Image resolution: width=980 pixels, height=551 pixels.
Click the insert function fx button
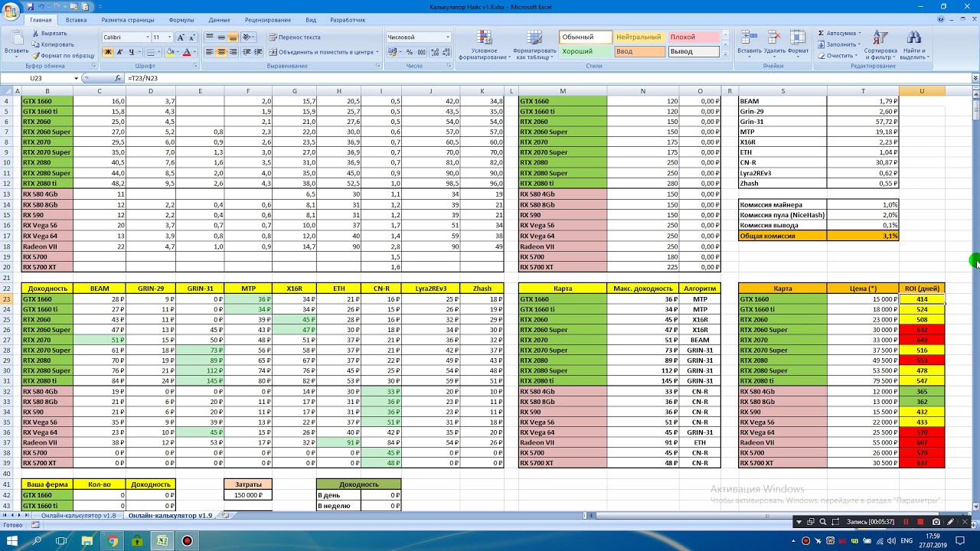pos(118,78)
